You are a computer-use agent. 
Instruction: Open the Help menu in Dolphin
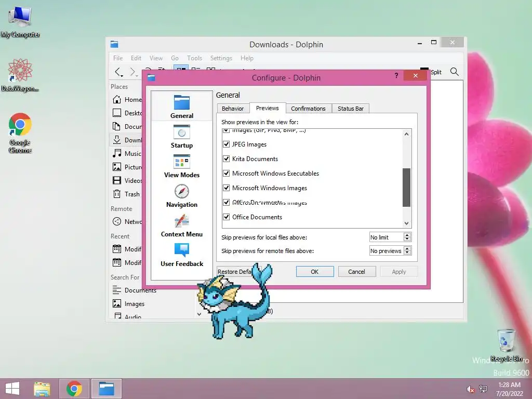(x=247, y=58)
